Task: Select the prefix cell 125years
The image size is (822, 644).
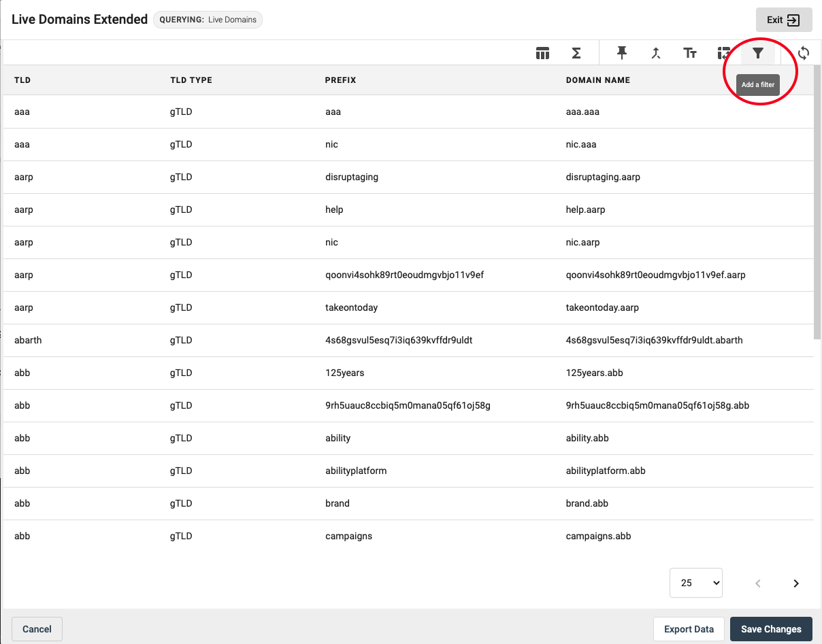Action: pyautogui.click(x=345, y=373)
